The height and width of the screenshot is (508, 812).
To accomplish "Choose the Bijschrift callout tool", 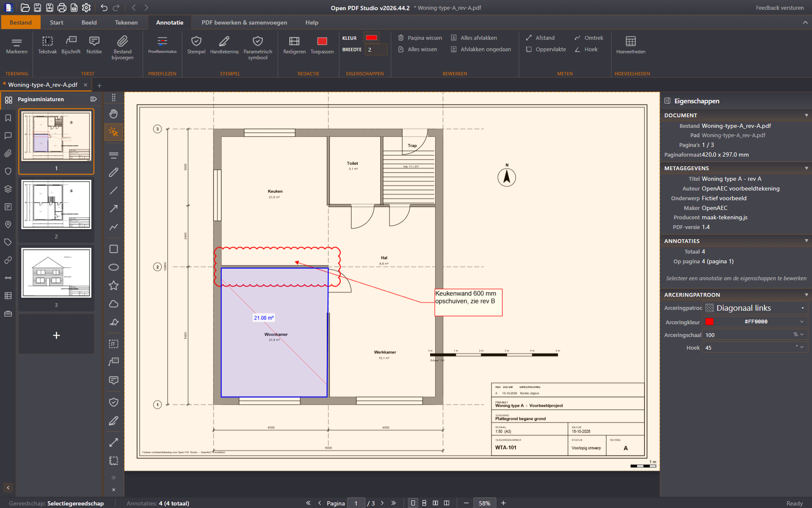I will pos(71,45).
